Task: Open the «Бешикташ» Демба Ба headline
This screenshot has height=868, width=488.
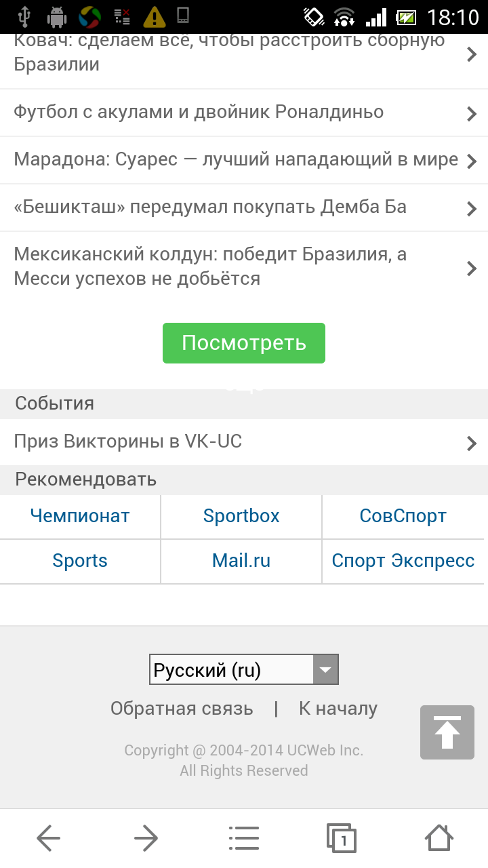Action: coord(210,207)
